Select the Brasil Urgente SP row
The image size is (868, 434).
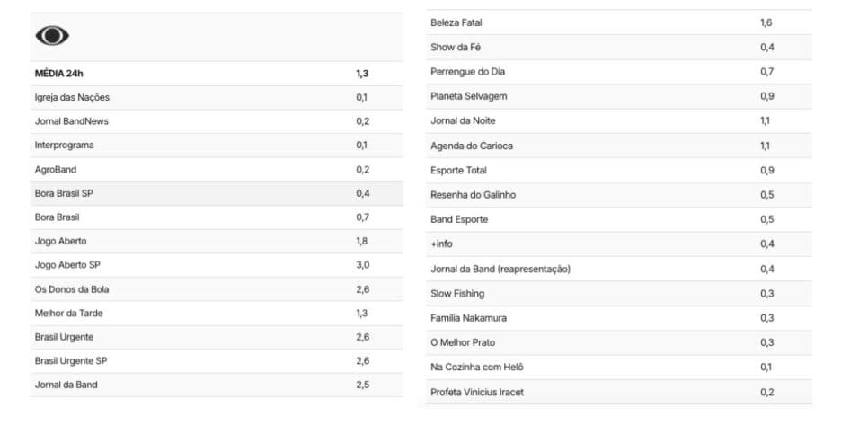tap(217, 361)
